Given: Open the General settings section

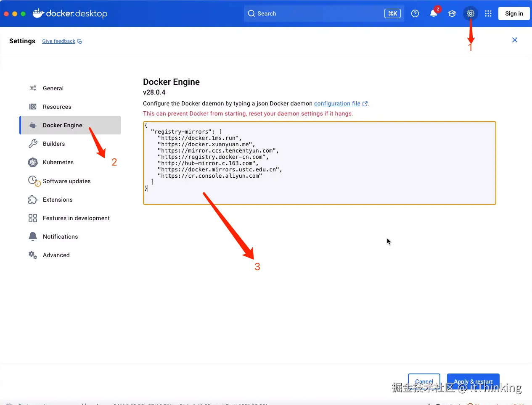Looking at the screenshot, I should coord(70,88).
